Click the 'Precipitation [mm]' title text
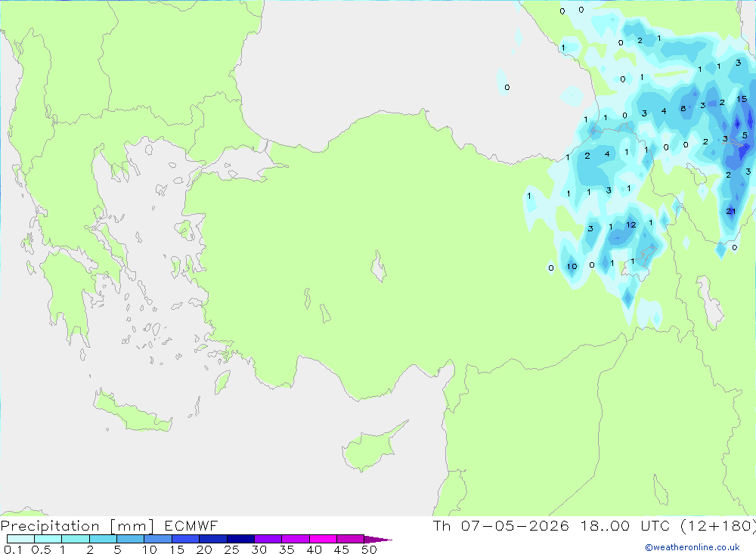This screenshot has height=554, width=756. coord(77,525)
